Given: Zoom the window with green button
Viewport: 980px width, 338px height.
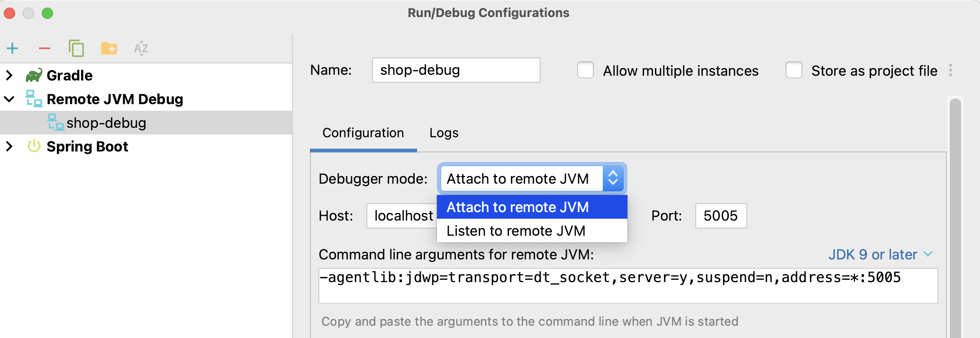Looking at the screenshot, I should click(x=47, y=13).
